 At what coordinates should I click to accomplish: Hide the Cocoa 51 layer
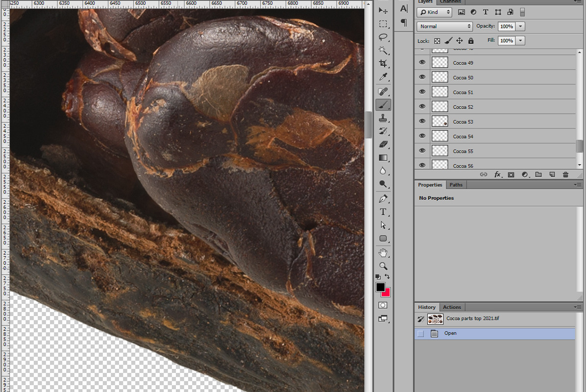422,92
